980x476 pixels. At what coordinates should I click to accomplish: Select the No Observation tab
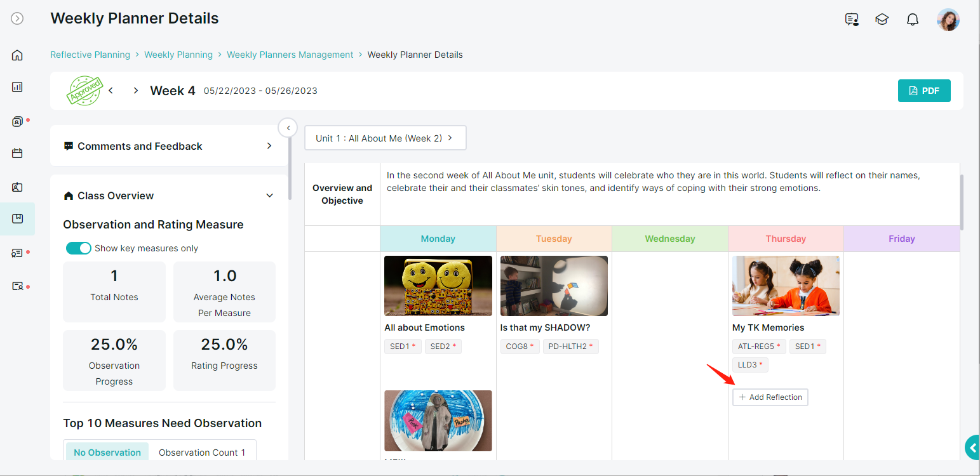pyautogui.click(x=107, y=453)
